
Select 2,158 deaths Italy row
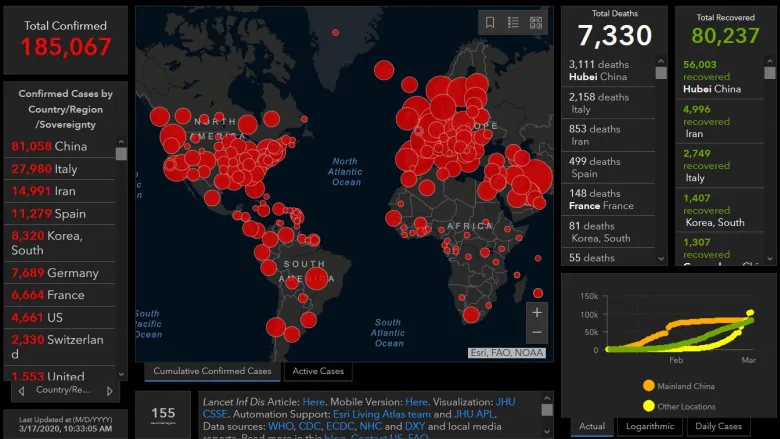coord(608,103)
